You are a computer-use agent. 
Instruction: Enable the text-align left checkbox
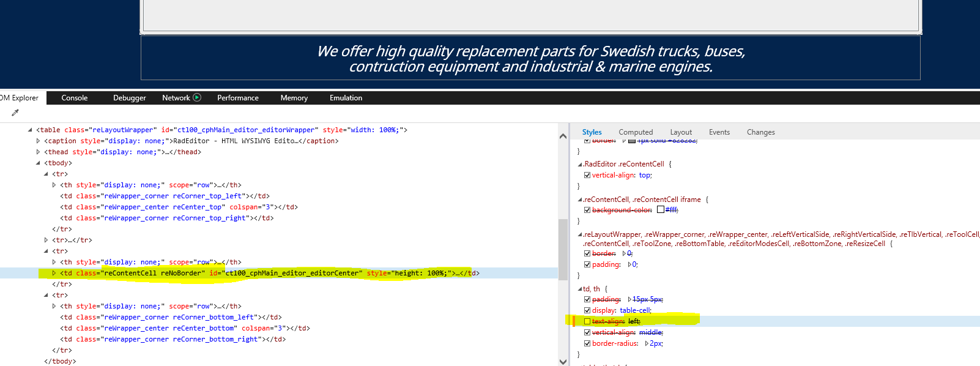tap(587, 321)
